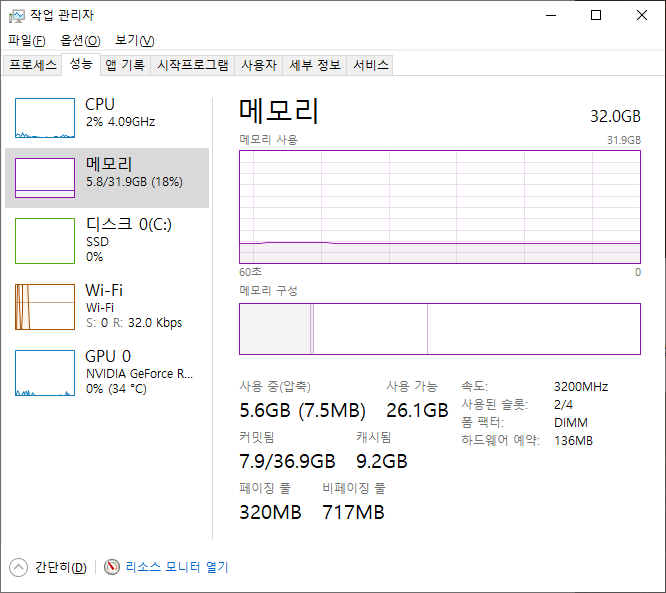
Task: Switch to the 시작프로그램 tab
Action: coord(193,65)
